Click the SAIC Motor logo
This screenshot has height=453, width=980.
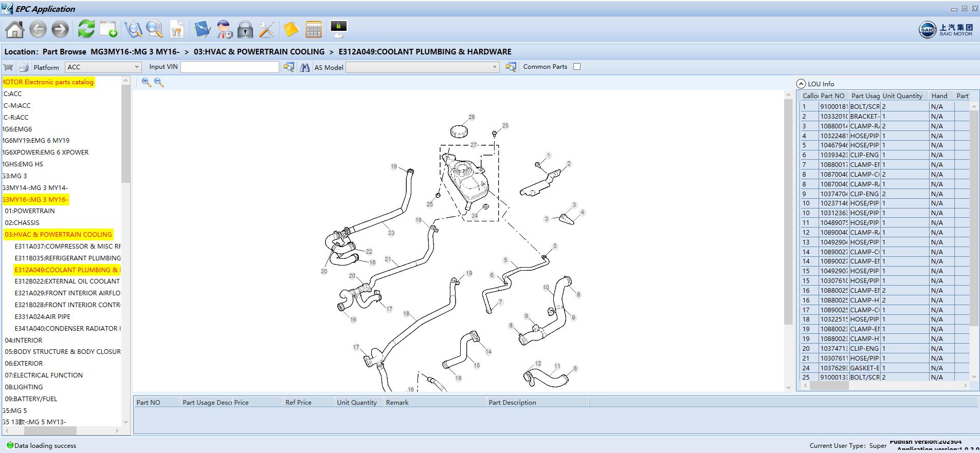point(946,29)
